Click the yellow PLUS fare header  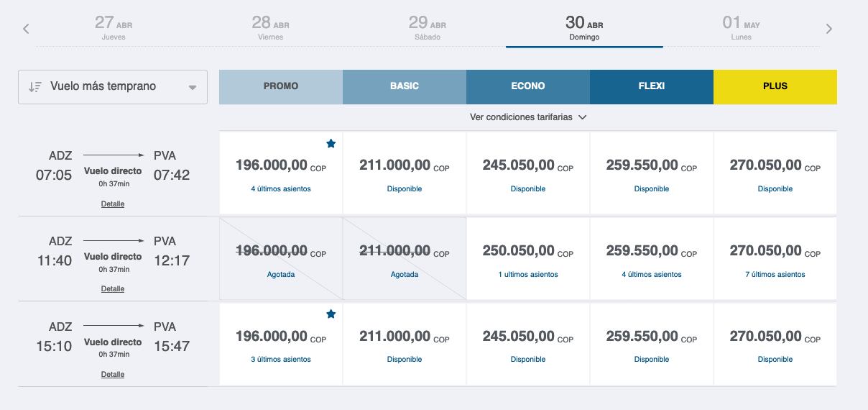[775, 86]
